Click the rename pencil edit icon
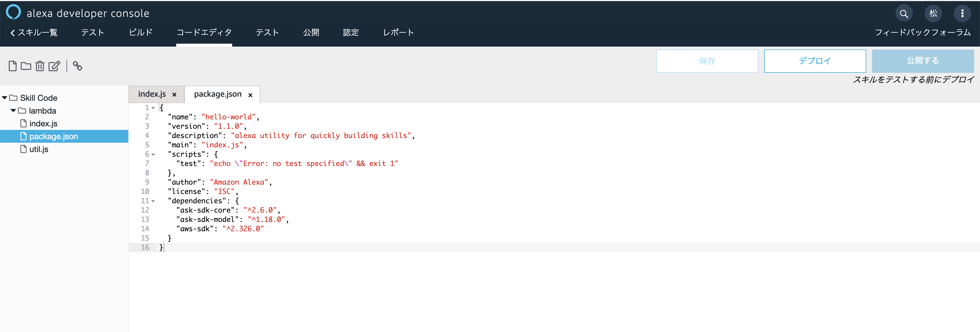 55,66
